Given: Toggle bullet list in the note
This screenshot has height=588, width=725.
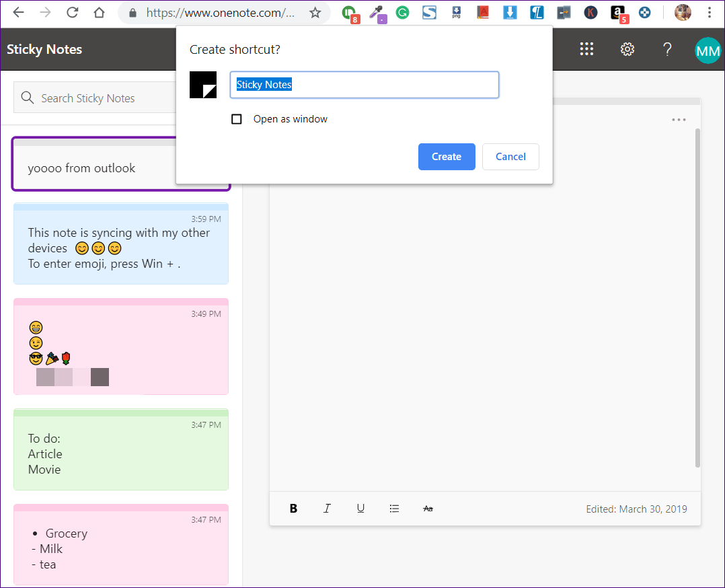Looking at the screenshot, I should (394, 509).
